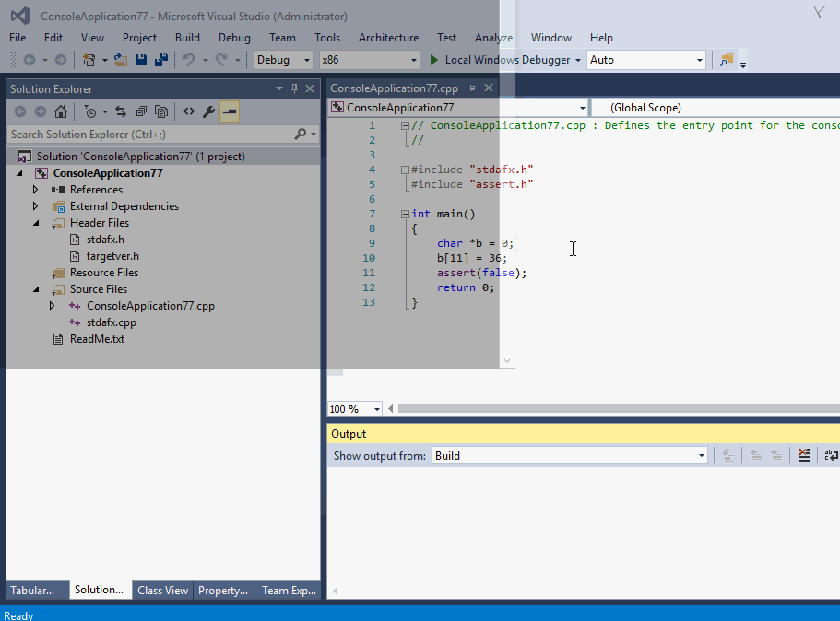Select ReadMe.txt in Solution Explorer
840x621 pixels.
pyautogui.click(x=97, y=339)
